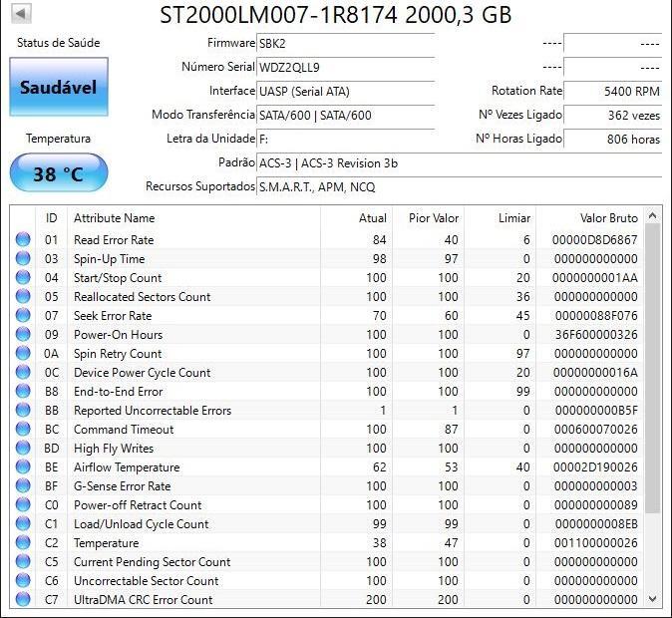672x618 pixels.
Task: Click the attribute list vertical scrollbar thumb
Action: (x=653, y=368)
